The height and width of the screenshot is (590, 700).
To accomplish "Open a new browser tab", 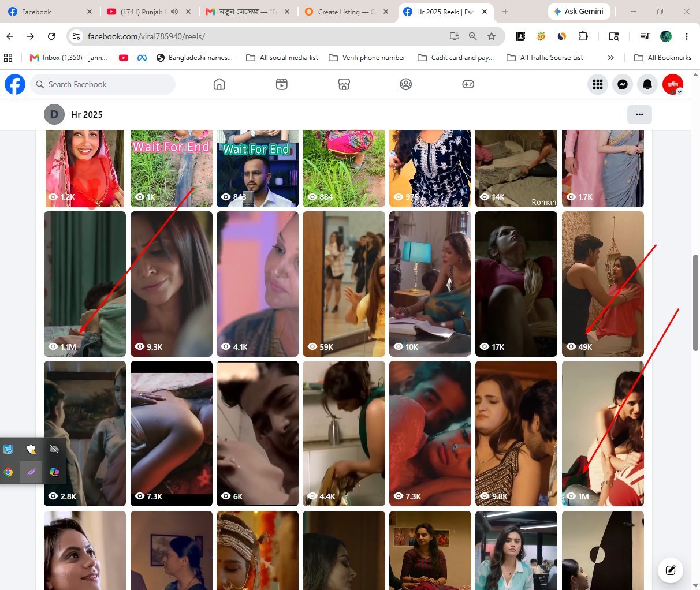I will [505, 12].
